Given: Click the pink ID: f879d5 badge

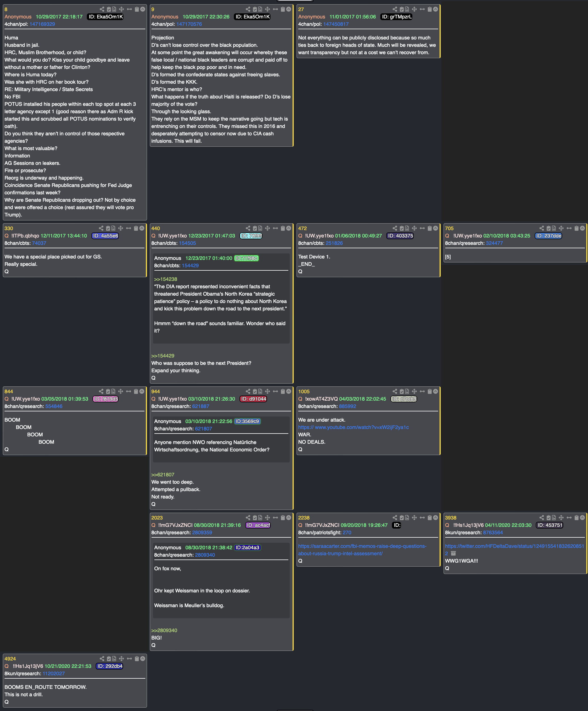Looking at the screenshot, I should pos(106,399).
